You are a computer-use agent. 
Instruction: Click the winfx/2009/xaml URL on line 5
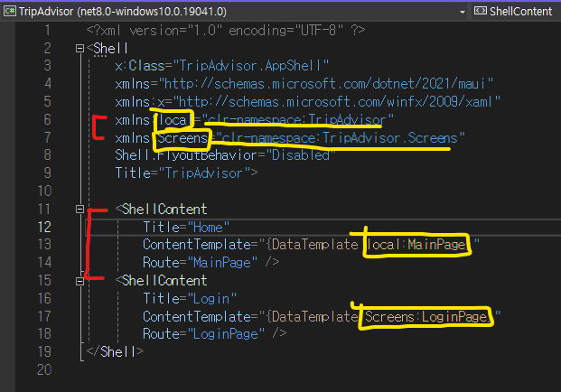[335, 102]
